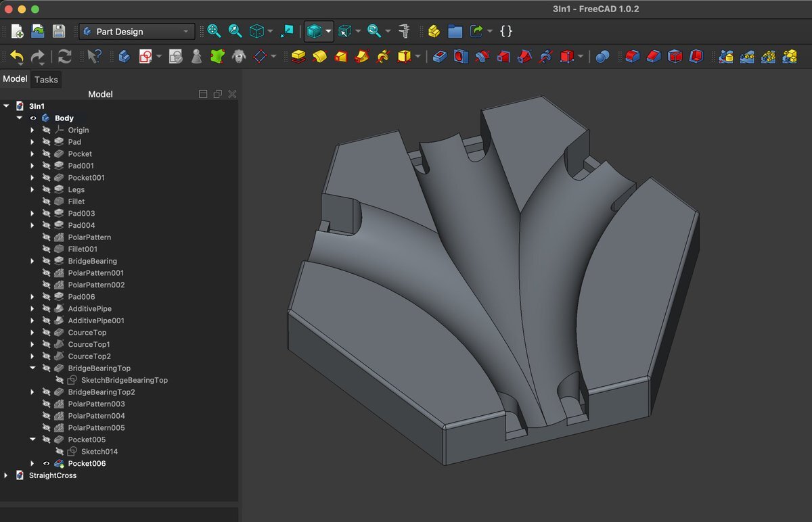Image resolution: width=812 pixels, height=522 pixels.
Task: Select PolarPattern003 in the tree
Action: coord(96,404)
